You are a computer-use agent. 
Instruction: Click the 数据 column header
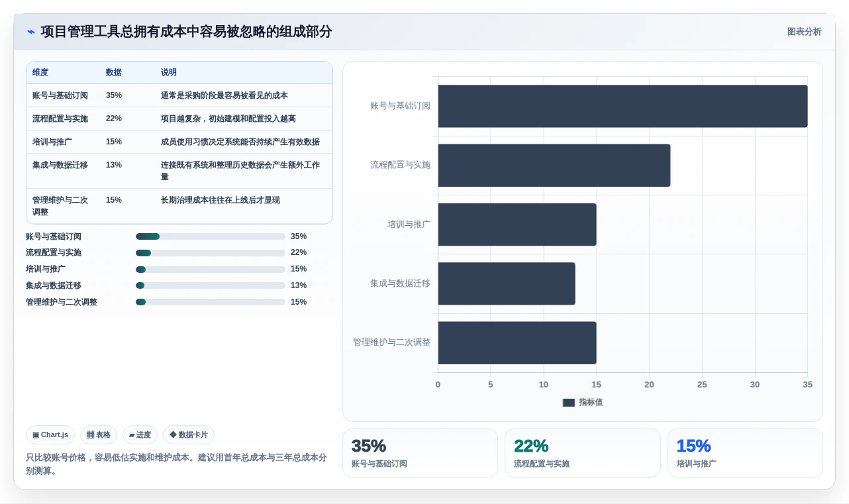[114, 72]
